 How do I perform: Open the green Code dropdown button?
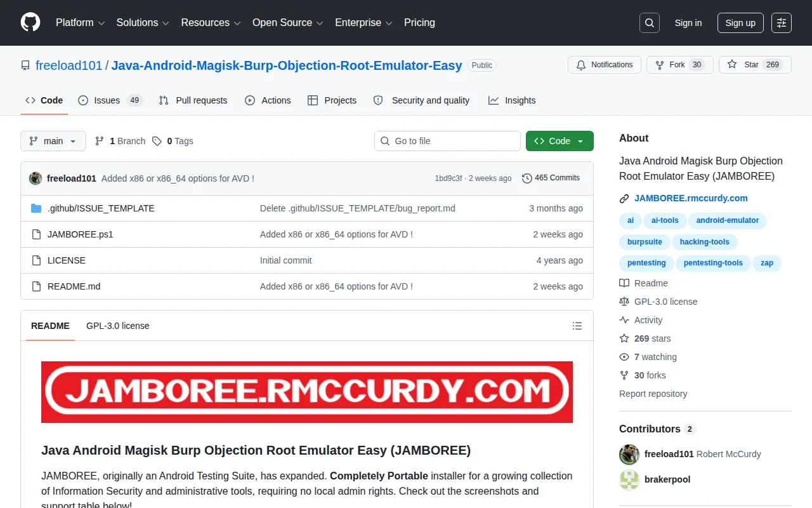[x=560, y=141]
